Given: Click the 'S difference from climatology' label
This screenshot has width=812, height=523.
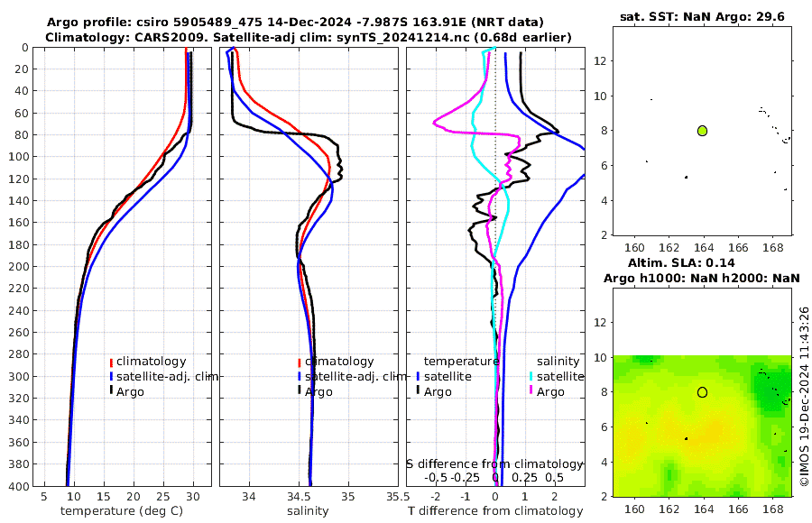Looking at the screenshot, I should coord(494,463).
